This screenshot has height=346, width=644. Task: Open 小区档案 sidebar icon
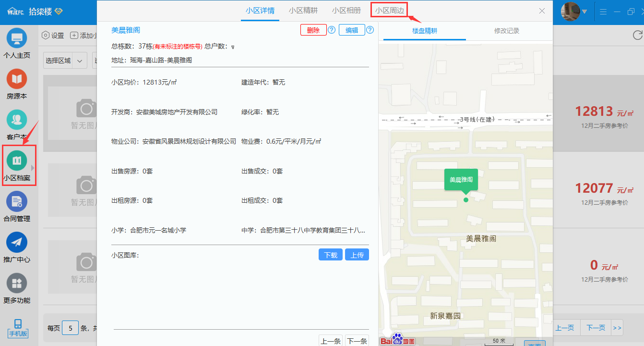point(17,161)
